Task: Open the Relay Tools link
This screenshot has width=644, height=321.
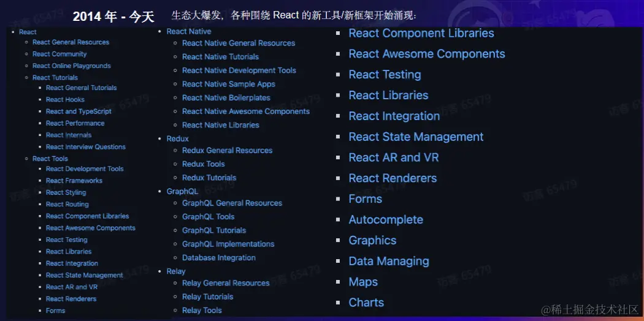Action: 202,311
